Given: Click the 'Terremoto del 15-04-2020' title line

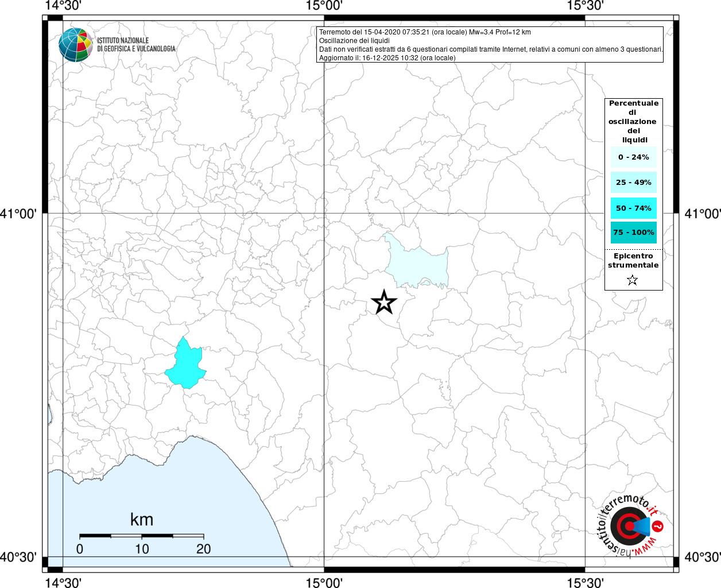Looking at the screenshot, I should 425,32.
